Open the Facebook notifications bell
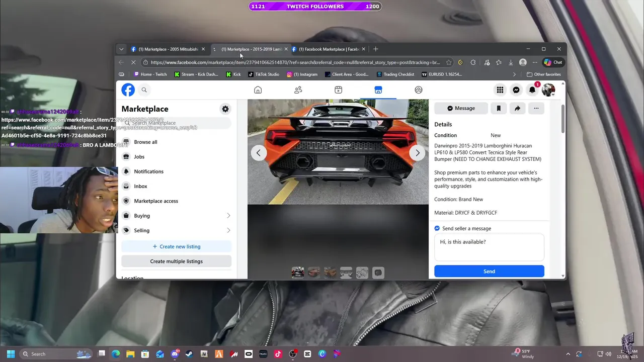 point(532,90)
